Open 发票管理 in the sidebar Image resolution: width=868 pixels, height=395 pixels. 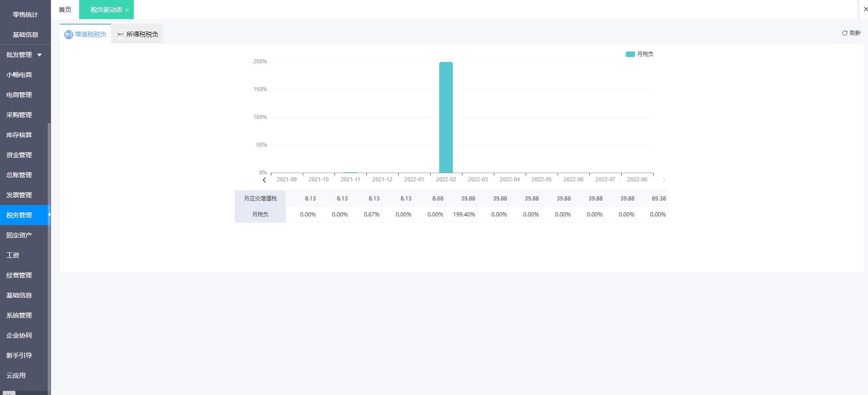[19, 195]
